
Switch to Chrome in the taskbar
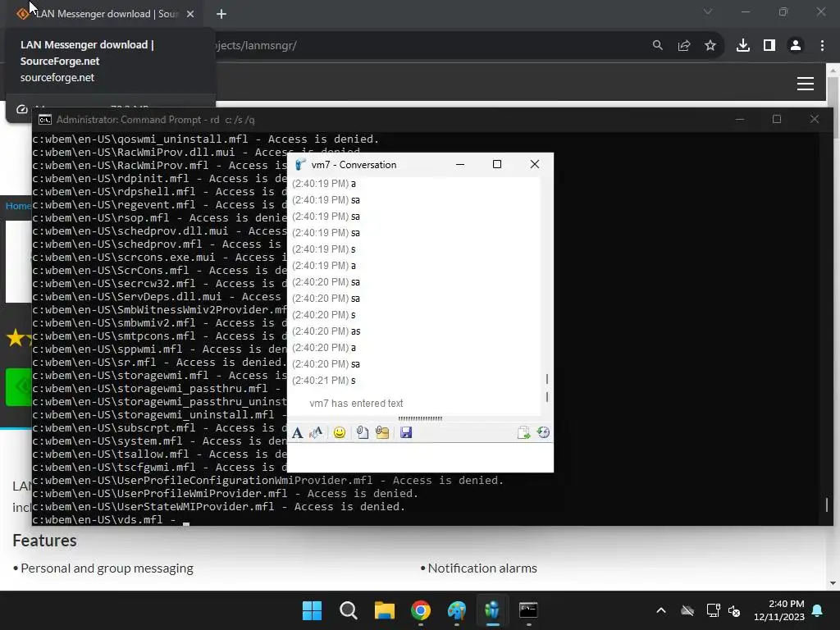click(x=421, y=610)
